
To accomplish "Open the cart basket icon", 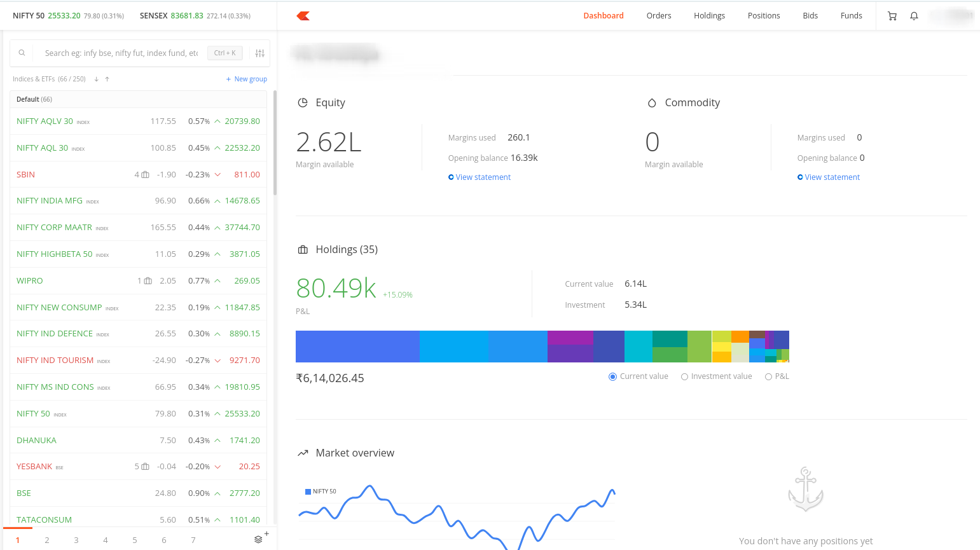I will [892, 16].
